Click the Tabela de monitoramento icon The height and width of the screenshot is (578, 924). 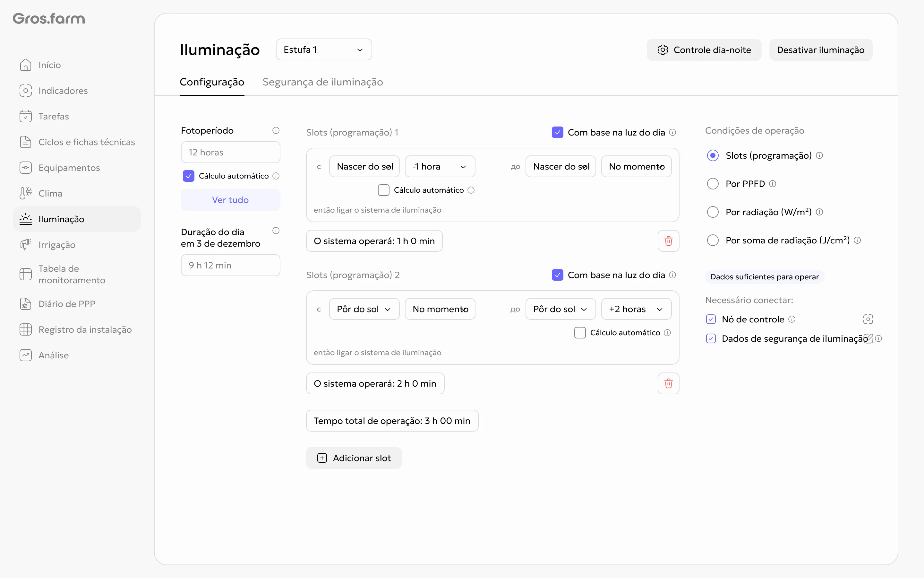tap(26, 274)
